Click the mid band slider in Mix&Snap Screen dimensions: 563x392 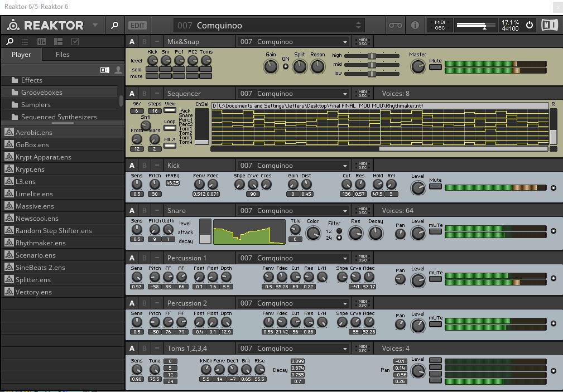pyautogui.click(x=372, y=65)
